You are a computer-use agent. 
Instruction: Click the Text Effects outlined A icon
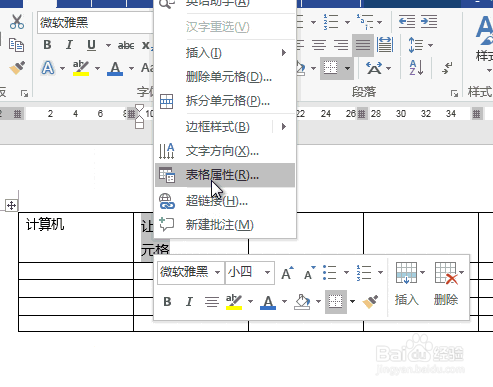(x=48, y=68)
